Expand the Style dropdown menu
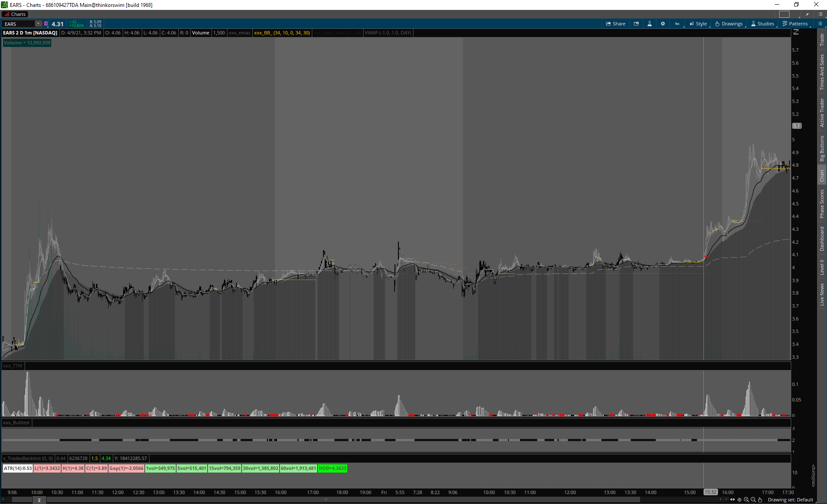The width and height of the screenshot is (827, 504). pyautogui.click(x=698, y=24)
